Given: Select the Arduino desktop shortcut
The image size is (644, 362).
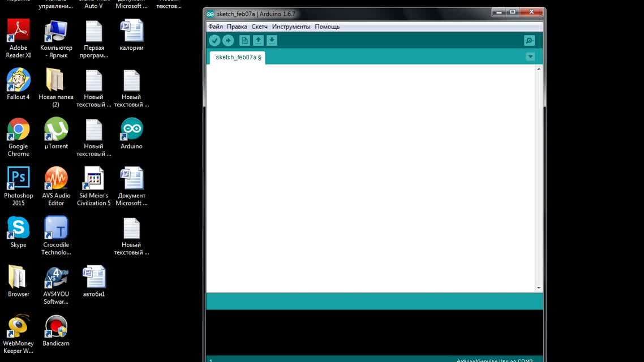Looking at the screenshot, I should coord(131,133).
